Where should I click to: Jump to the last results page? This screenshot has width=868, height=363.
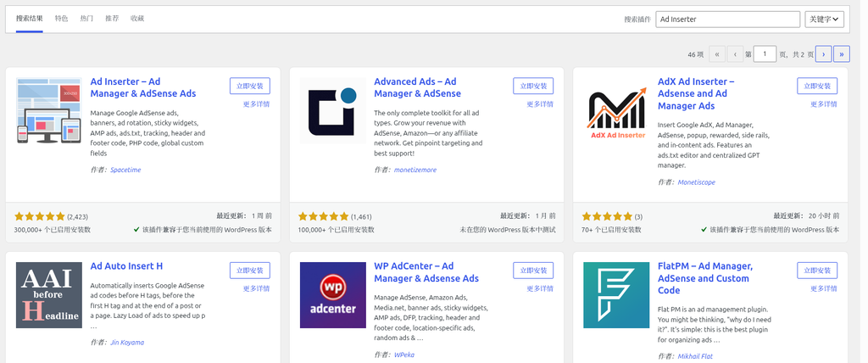click(x=842, y=53)
